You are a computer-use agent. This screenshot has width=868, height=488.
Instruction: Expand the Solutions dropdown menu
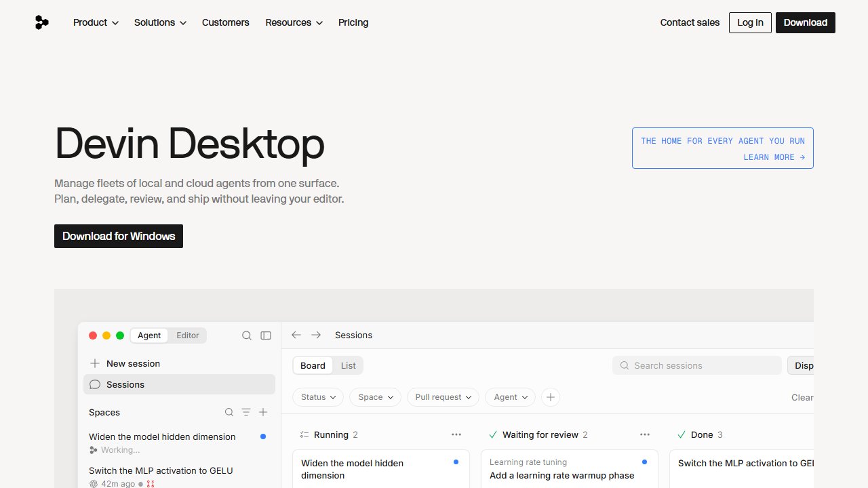pos(160,22)
